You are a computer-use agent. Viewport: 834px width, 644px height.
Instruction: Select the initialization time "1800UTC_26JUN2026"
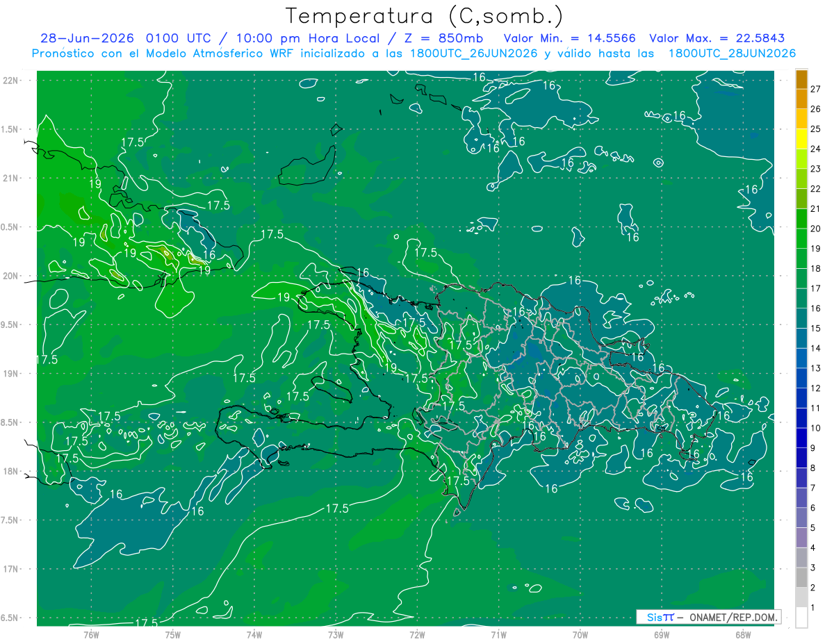pyautogui.click(x=473, y=53)
